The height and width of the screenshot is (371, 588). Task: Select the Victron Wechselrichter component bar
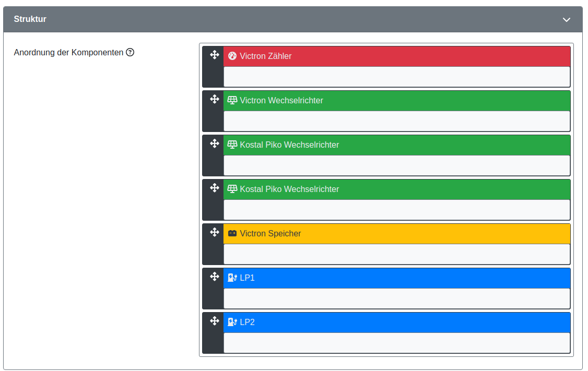397,100
